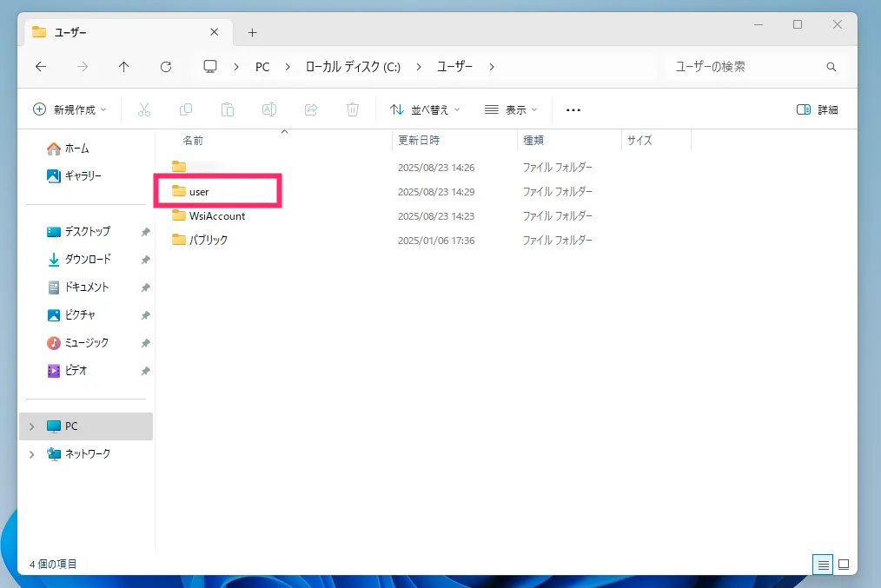The width and height of the screenshot is (881, 588).
Task: Click the Cut scissors icon
Action: 144,109
